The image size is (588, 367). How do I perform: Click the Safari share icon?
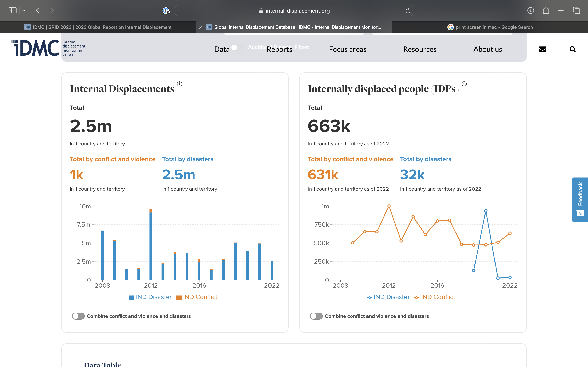pyautogui.click(x=546, y=10)
